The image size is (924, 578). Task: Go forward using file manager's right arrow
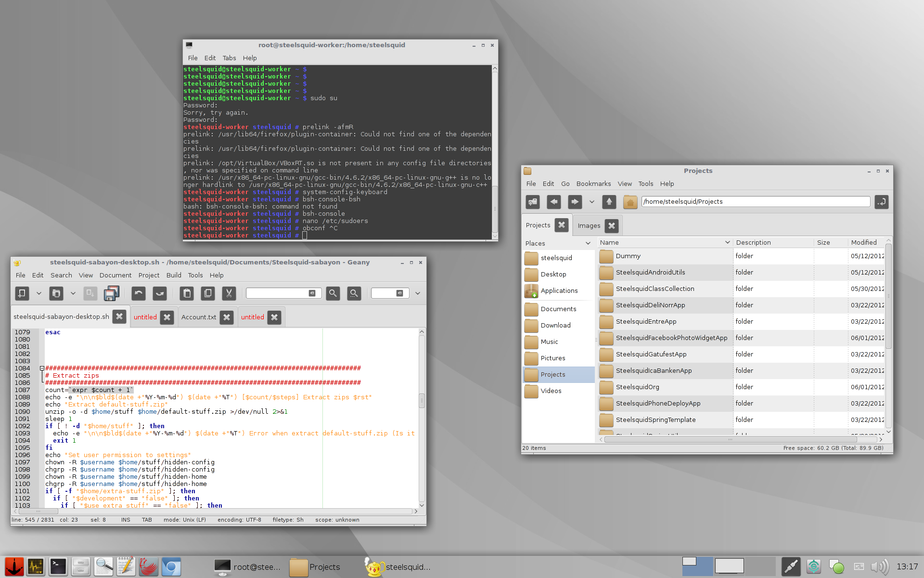tap(575, 202)
